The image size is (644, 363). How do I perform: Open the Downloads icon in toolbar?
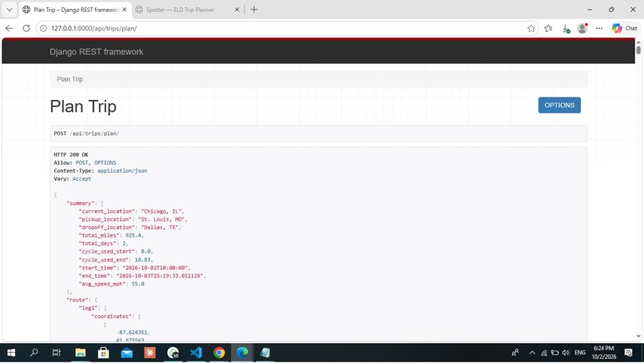[x=566, y=28]
